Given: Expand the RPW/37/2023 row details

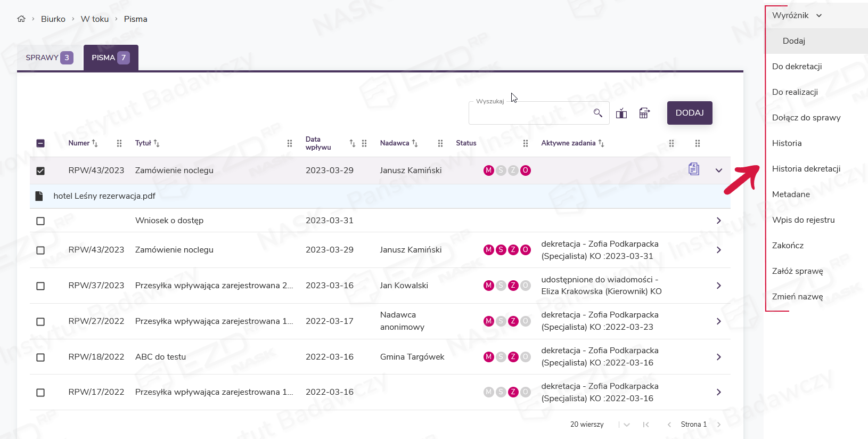Looking at the screenshot, I should click(x=718, y=286).
